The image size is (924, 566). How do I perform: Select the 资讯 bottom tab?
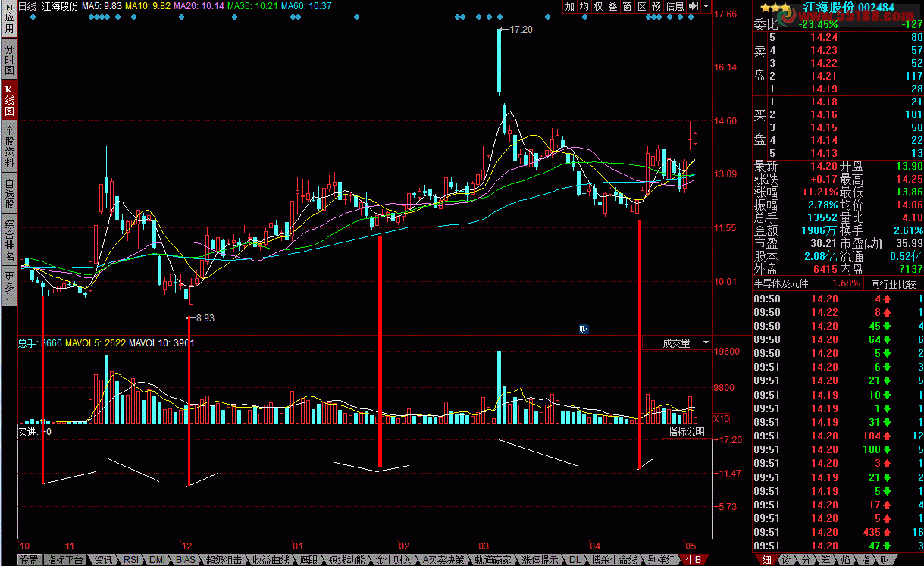(103, 560)
